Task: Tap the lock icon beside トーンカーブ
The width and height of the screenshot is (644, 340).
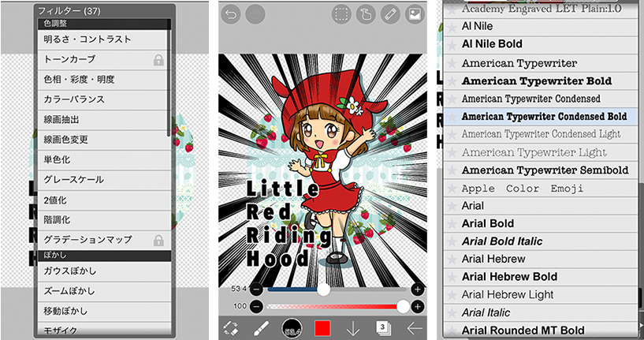Action: tap(158, 60)
